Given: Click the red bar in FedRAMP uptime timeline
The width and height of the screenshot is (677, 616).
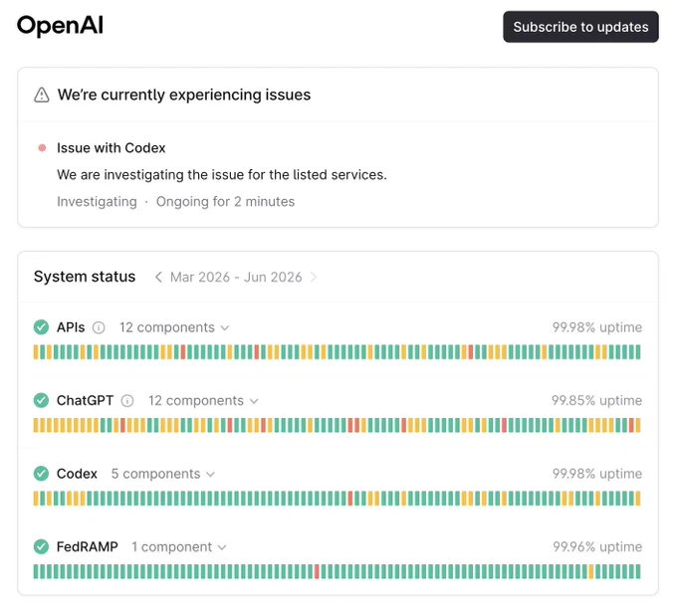Looking at the screenshot, I should click(x=317, y=571).
